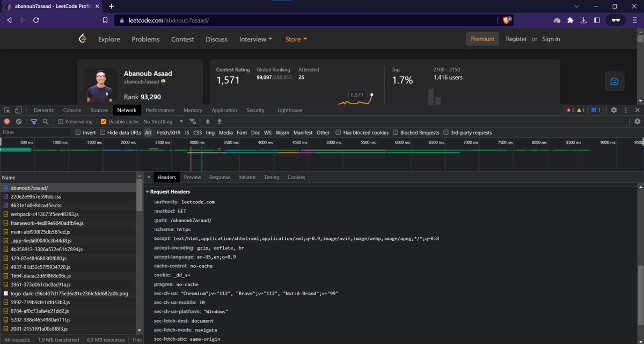Check the Hide data URLs checkbox
The width and height of the screenshot is (644, 344).
tap(103, 133)
